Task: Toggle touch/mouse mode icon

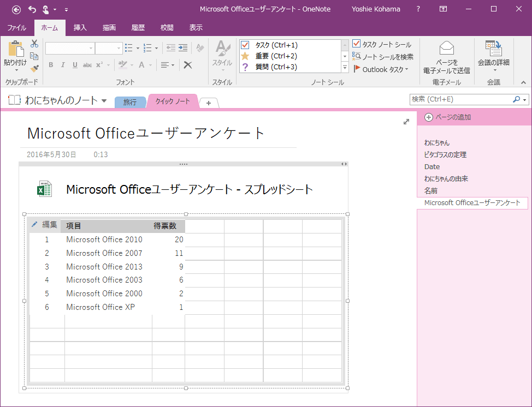Action: 45,9
